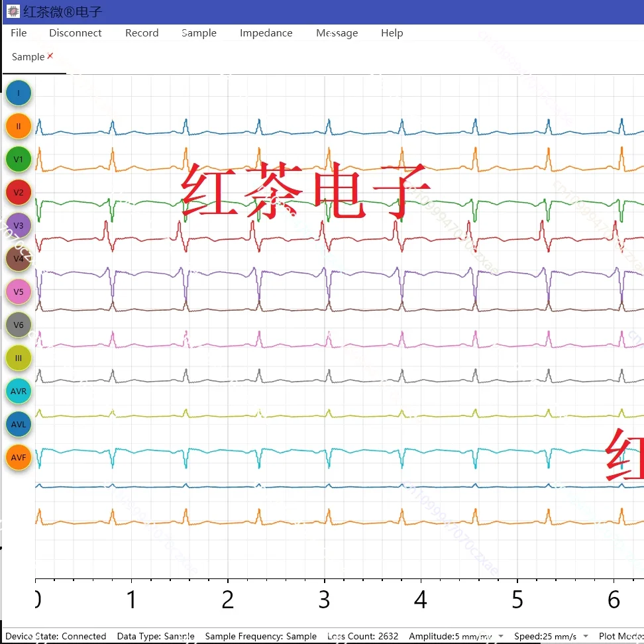Click the time axis label 2
This screenshot has width=644, height=644.
point(228,600)
